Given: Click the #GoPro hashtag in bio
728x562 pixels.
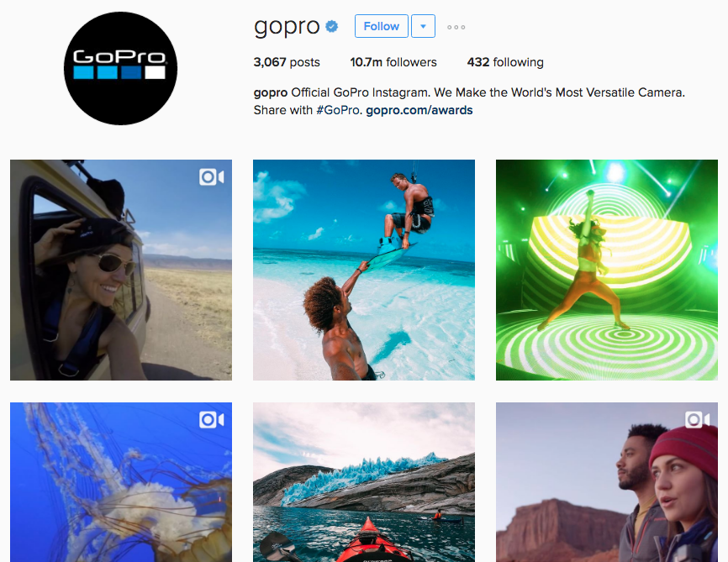Looking at the screenshot, I should click(x=339, y=110).
